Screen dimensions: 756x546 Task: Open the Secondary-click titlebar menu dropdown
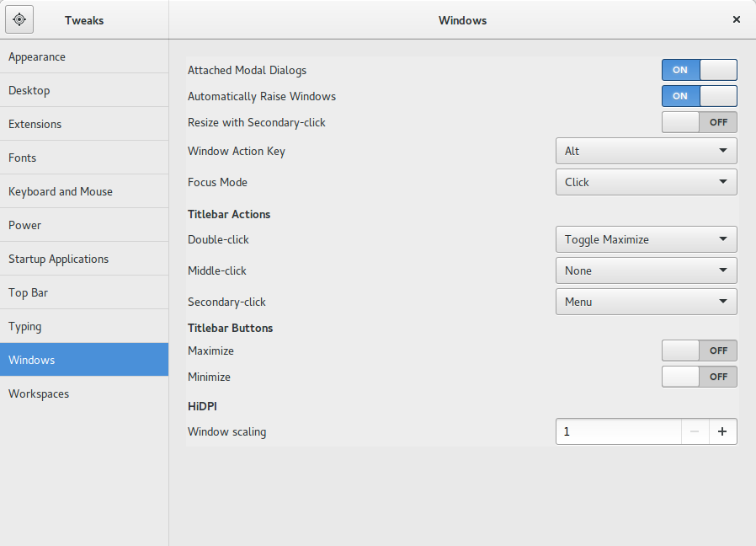(x=646, y=301)
